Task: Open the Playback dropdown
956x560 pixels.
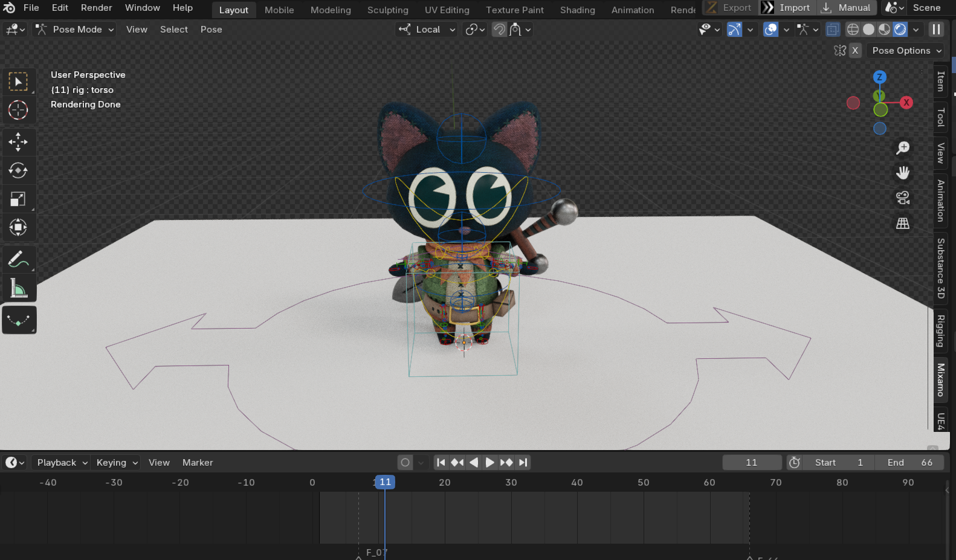Action: pyautogui.click(x=62, y=463)
